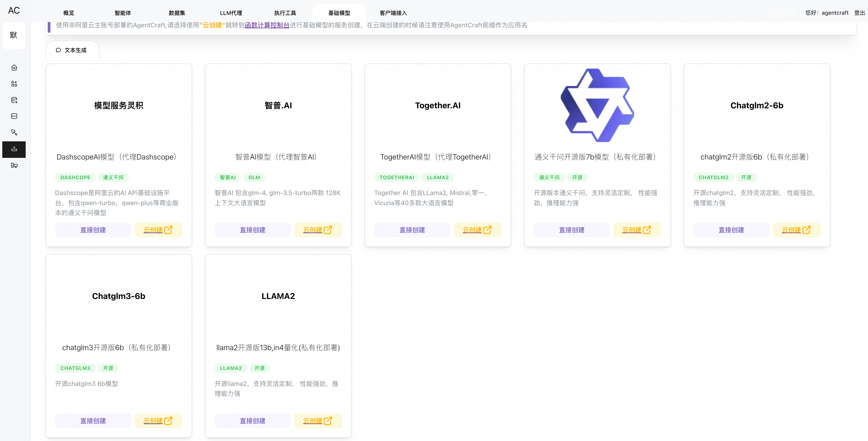The width and height of the screenshot is (868, 441).
Task: Click 云创建 on 通义千问7b card
Action: [637, 230]
